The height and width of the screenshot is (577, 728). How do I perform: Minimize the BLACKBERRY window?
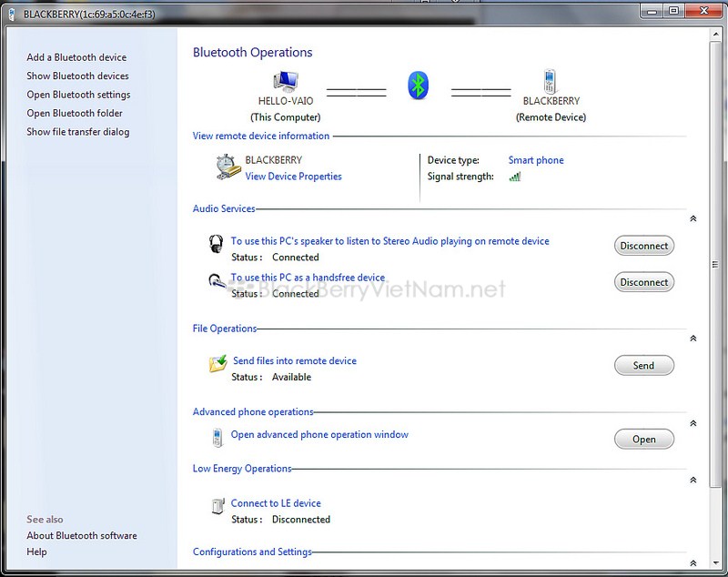click(x=652, y=11)
